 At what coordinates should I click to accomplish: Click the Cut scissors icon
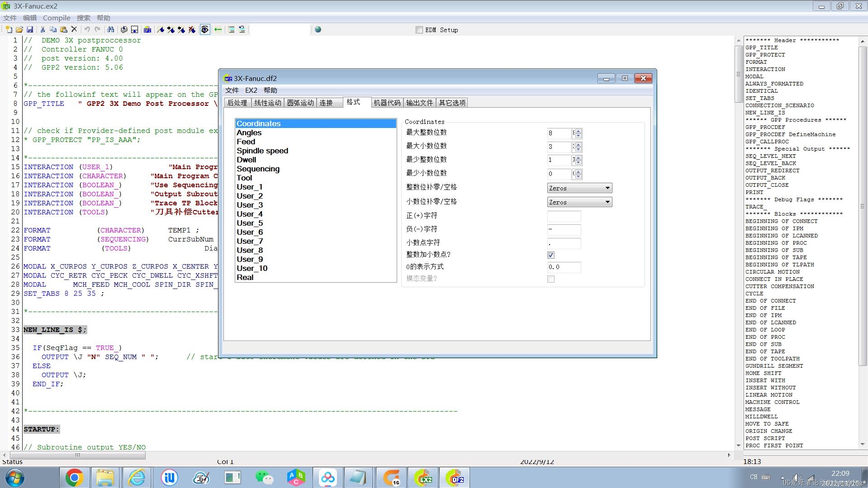click(x=43, y=29)
